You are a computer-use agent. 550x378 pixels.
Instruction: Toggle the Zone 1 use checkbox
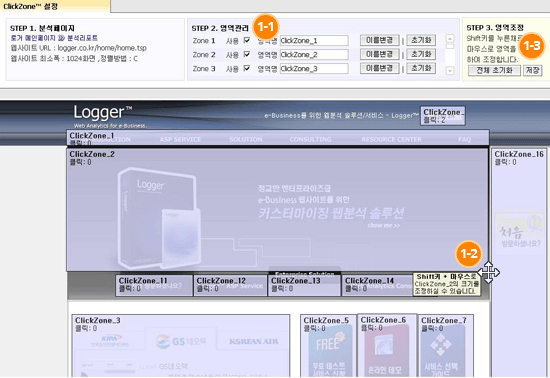247,40
